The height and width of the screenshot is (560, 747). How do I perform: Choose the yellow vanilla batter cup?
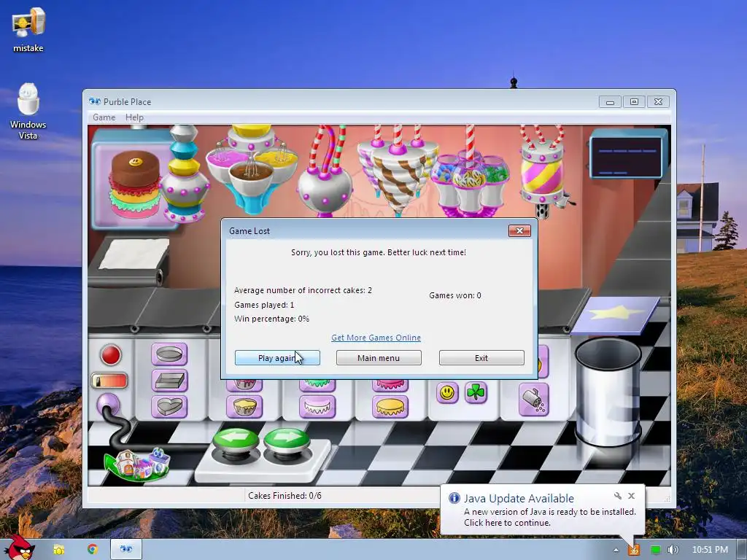click(x=244, y=407)
